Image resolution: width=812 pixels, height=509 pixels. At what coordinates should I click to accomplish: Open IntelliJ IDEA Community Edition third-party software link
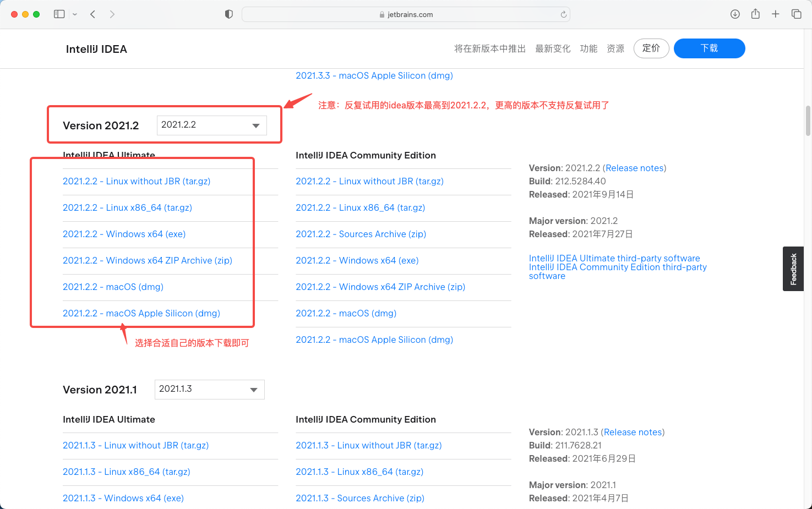(x=618, y=271)
